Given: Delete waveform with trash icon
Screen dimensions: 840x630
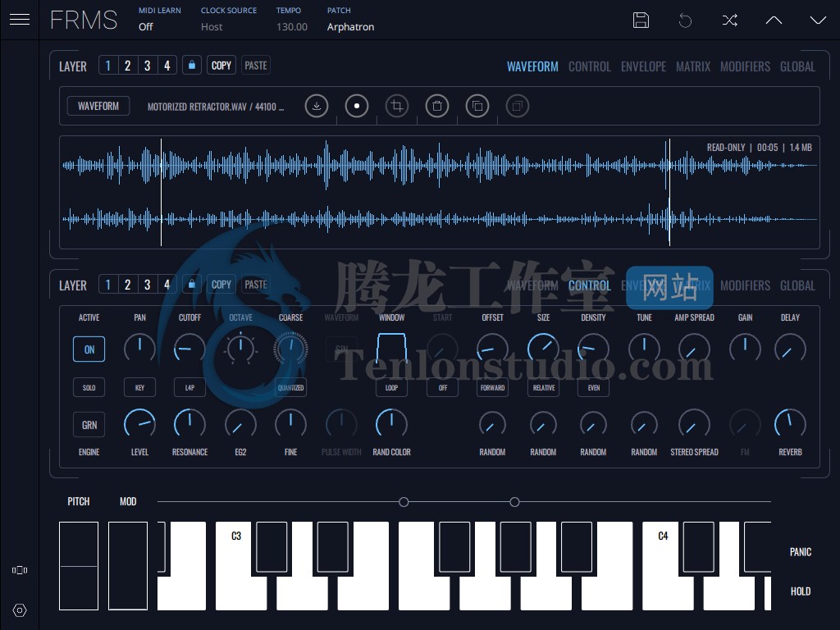Looking at the screenshot, I should [437, 106].
